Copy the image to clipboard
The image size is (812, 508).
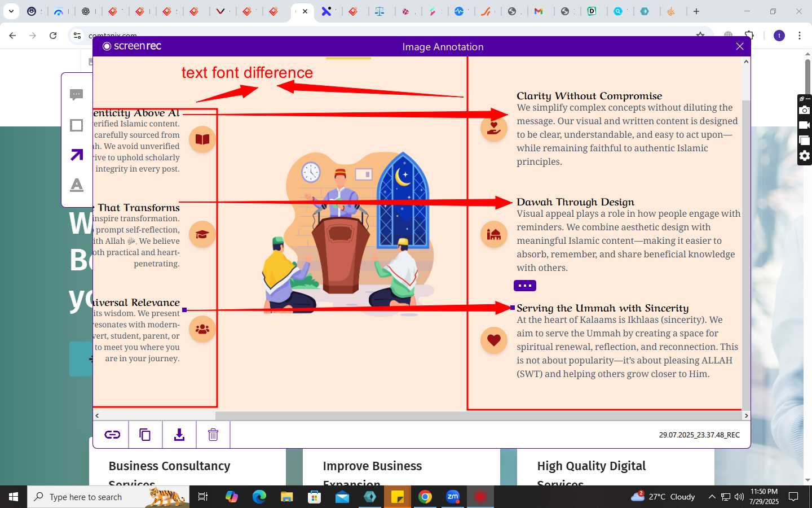[x=145, y=435]
